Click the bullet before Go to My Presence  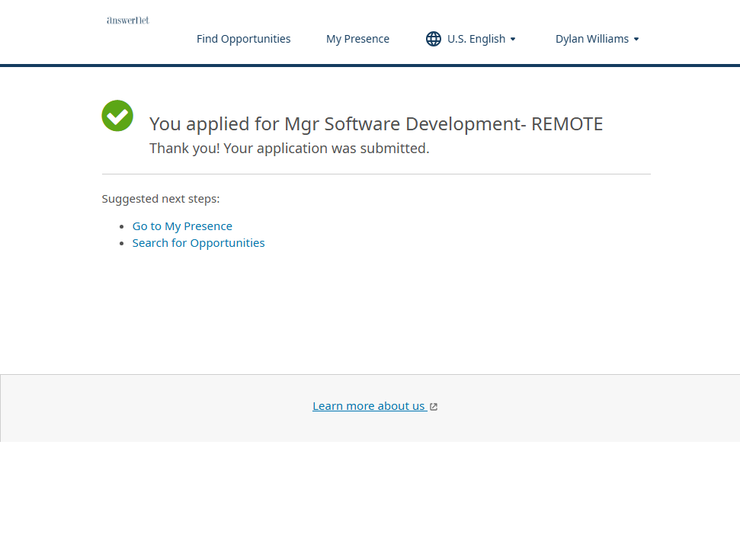(x=122, y=226)
